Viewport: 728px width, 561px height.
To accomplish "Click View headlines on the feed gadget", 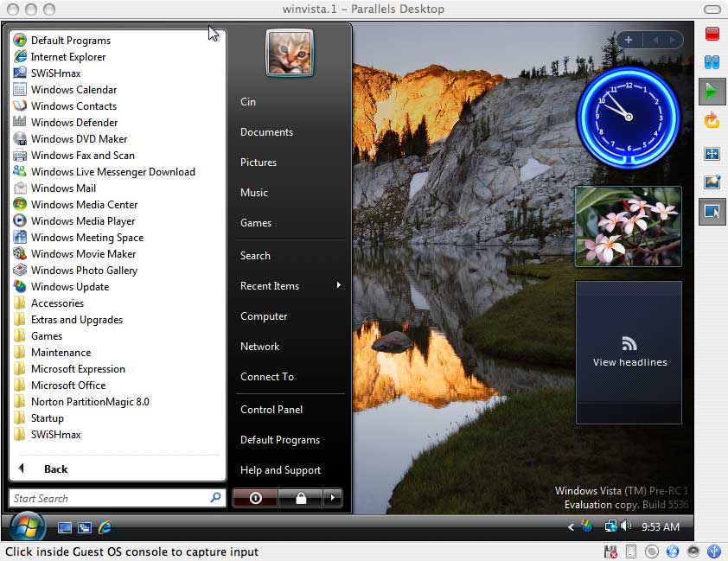I will coord(629,362).
